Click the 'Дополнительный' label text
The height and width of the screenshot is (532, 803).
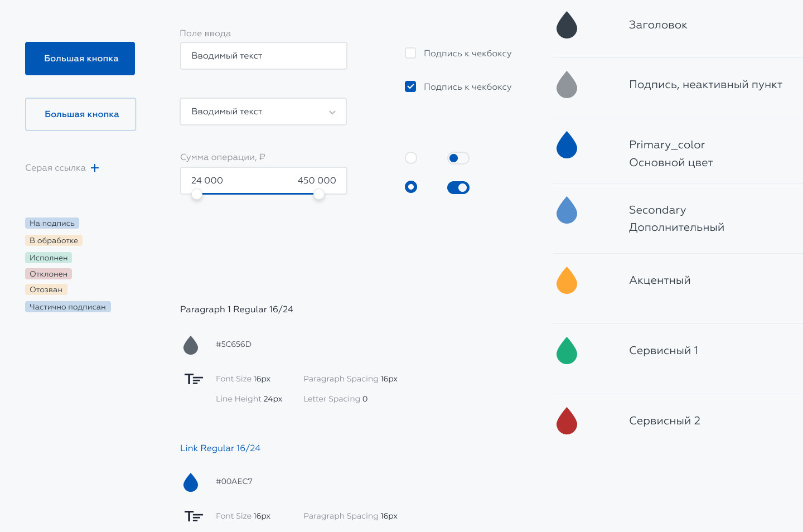pyautogui.click(x=677, y=228)
